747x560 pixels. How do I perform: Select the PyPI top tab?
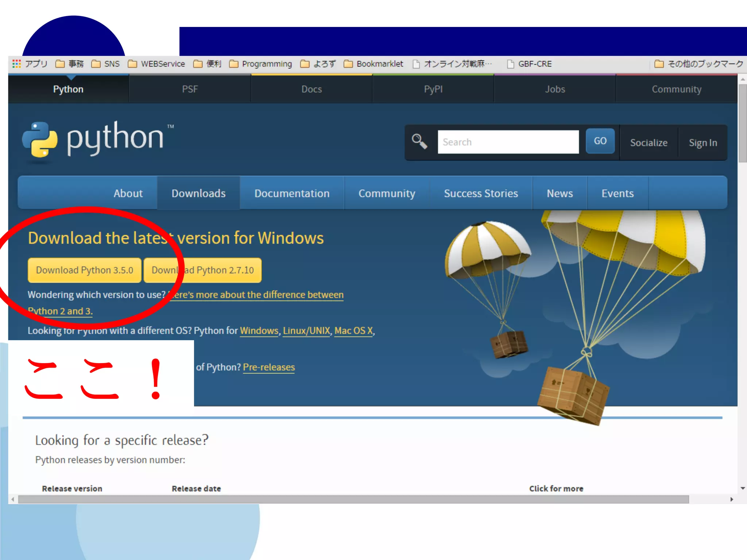click(x=433, y=89)
